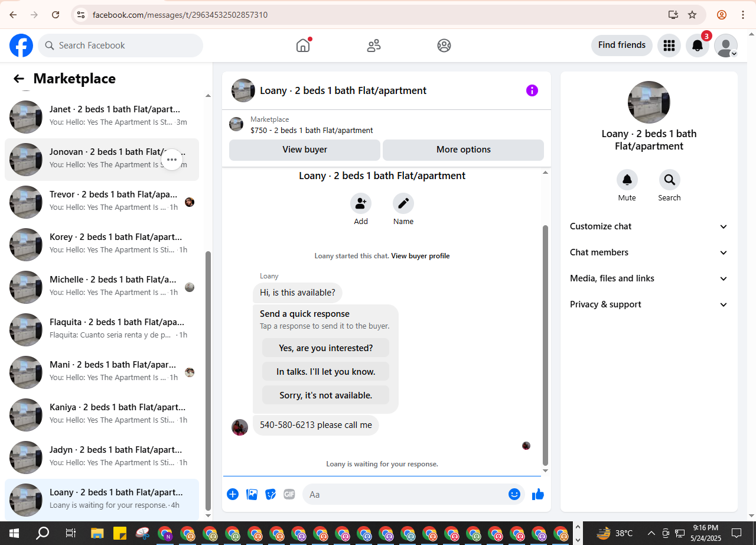Open the Groups icon in top navigation

tap(444, 46)
